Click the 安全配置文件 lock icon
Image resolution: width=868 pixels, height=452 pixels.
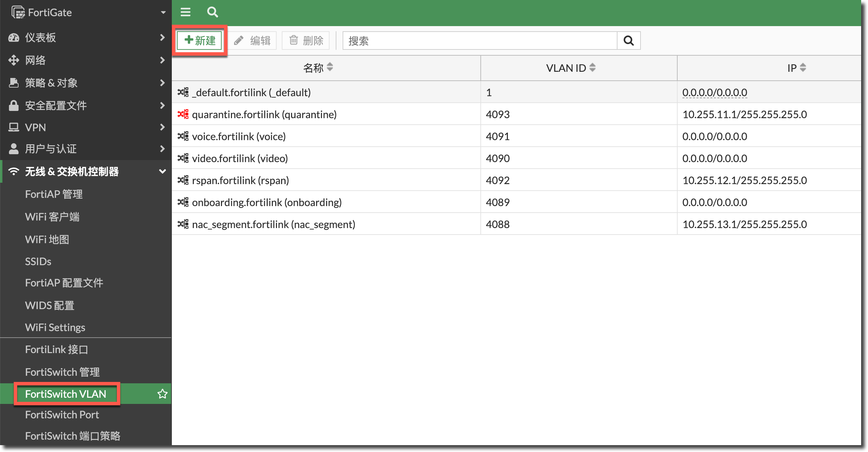14,105
